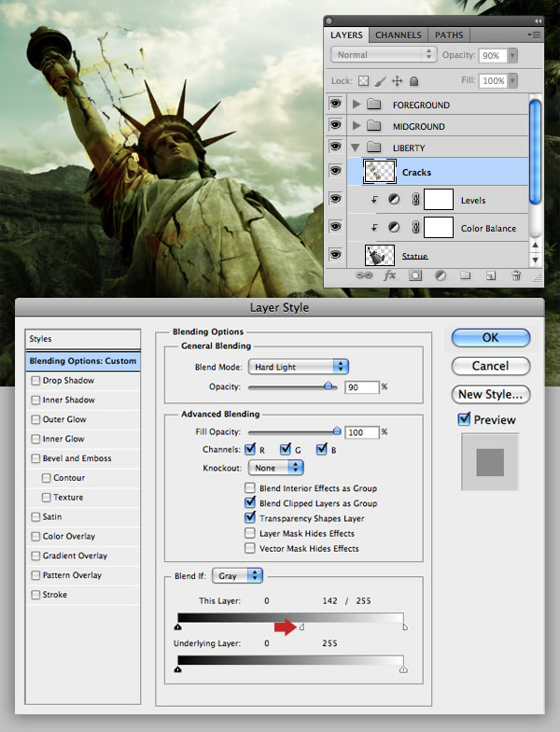Open the Layers panel Normal blend dropdown
Screen dimensions: 560x732
tap(384, 54)
